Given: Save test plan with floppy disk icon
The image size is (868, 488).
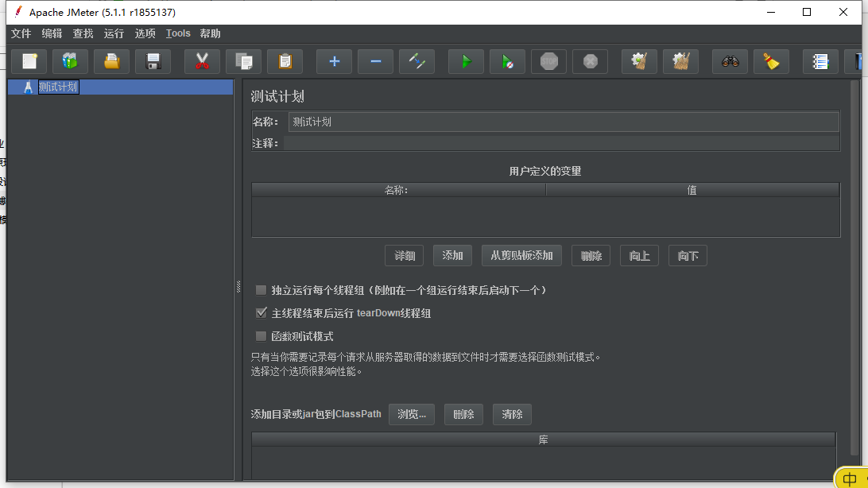Looking at the screenshot, I should point(153,61).
